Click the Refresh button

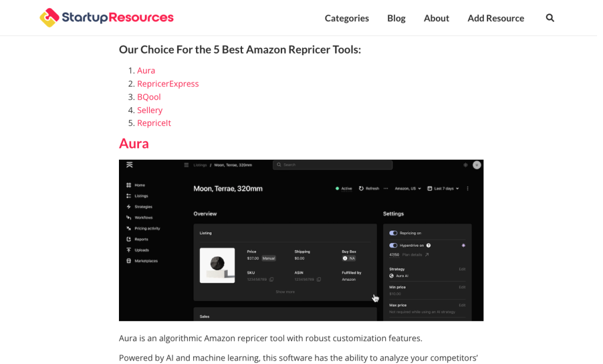point(369,188)
